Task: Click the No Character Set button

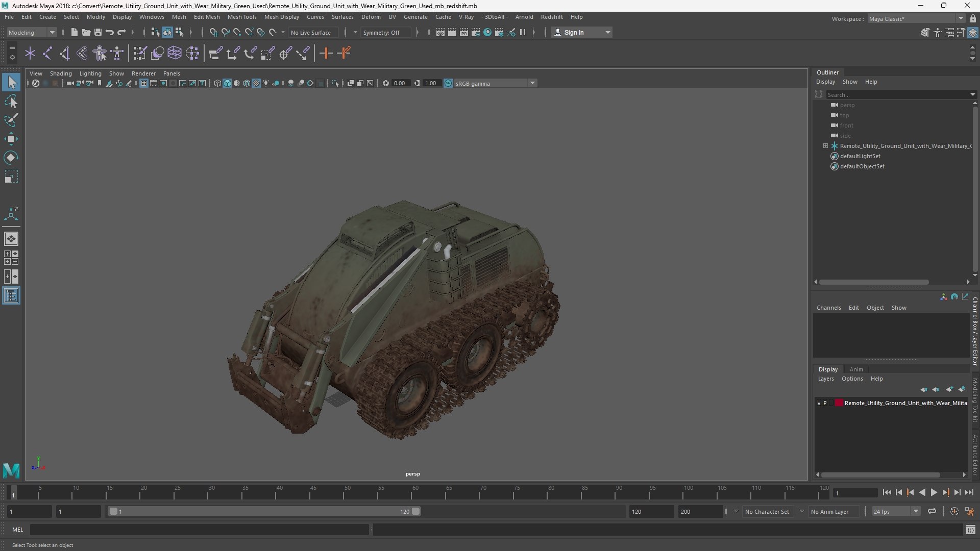Action: click(767, 511)
